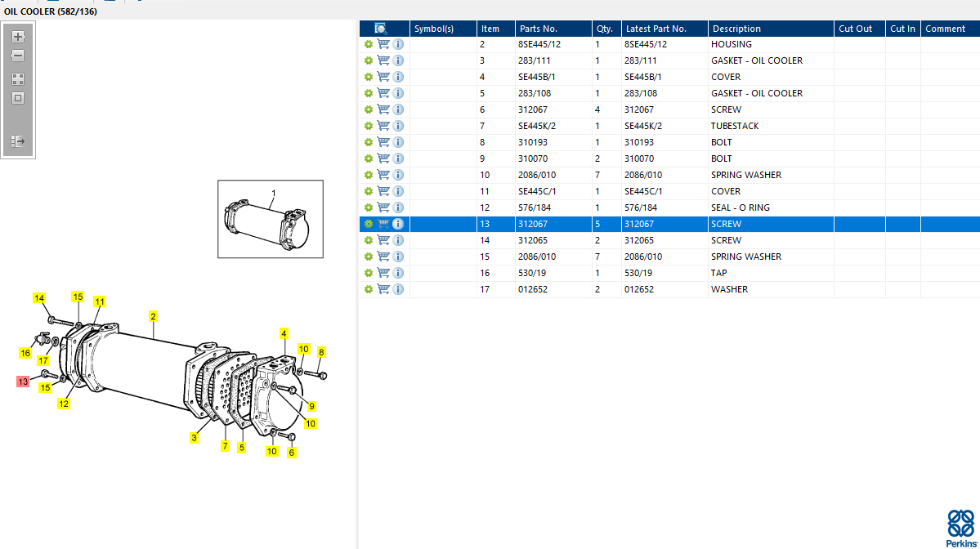Screen dimensions: 980x549
Task: Click OIL COOLER (582/136) title
Action: click(51, 11)
